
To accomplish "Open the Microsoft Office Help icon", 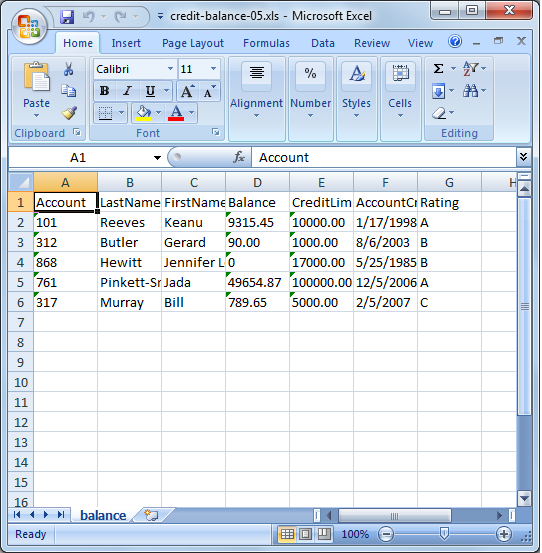I will click(x=455, y=42).
